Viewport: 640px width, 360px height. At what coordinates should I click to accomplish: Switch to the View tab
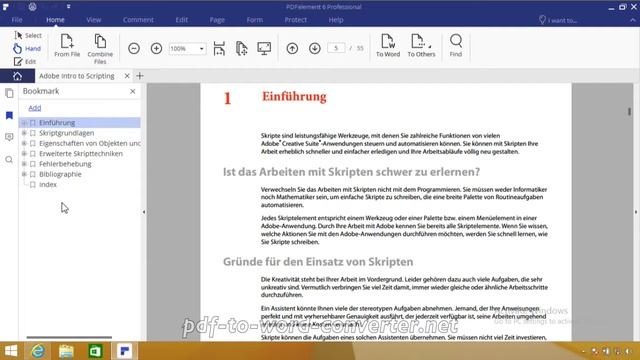93,20
